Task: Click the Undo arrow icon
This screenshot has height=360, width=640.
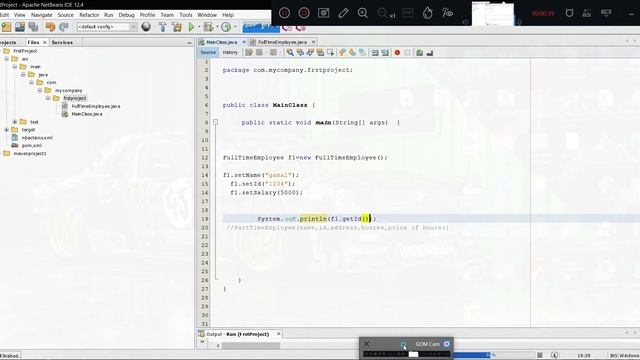Action: 50,27
